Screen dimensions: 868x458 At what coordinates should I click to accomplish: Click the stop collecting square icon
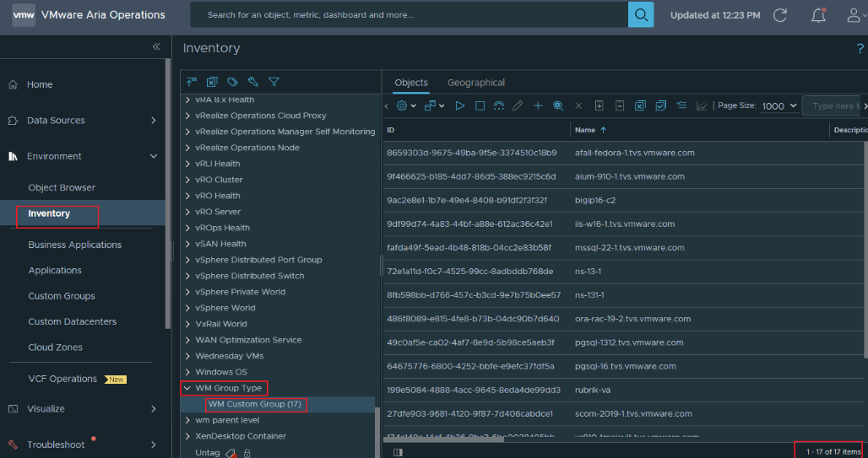click(x=480, y=105)
